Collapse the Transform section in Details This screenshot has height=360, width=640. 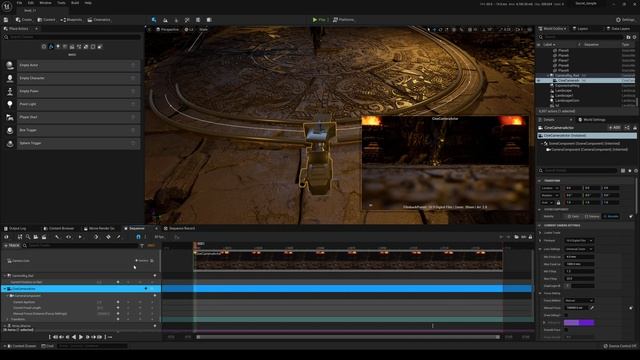540,181
